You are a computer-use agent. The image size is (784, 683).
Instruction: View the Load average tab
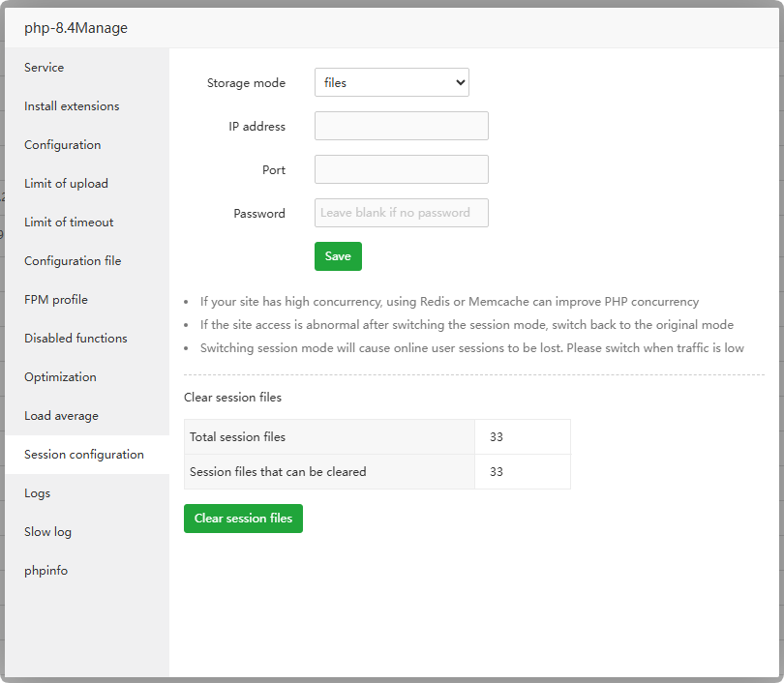61,416
